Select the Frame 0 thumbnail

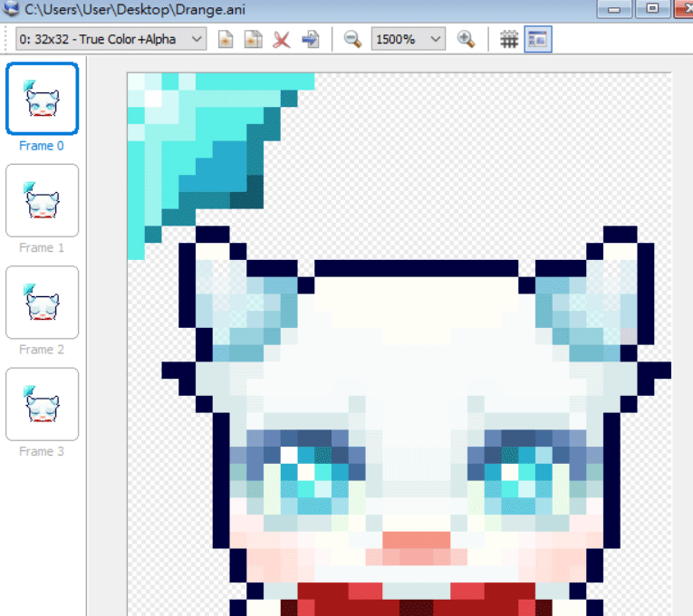(42, 98)
